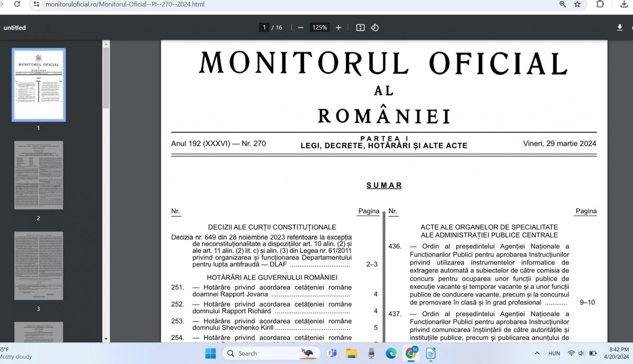633x364 pixels.
Task: Click 'HOTĂRÂRI ALE GUVERNULUI ROMÂNIEI' heading
Action: point(272,277)
